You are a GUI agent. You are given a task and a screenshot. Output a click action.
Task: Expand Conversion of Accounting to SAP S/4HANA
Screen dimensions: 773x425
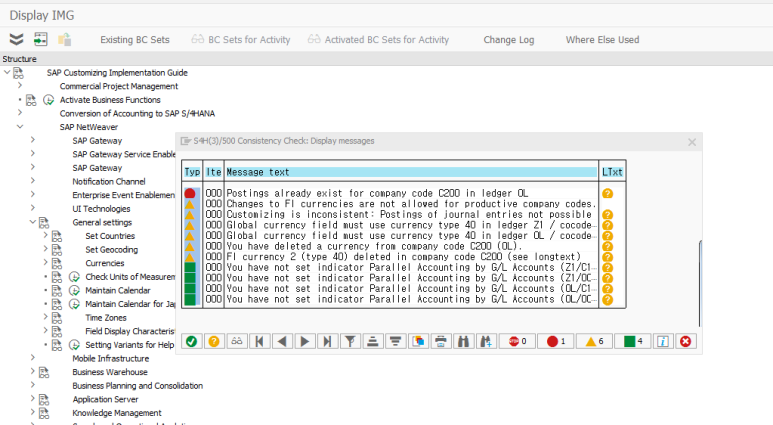[20, 113]
